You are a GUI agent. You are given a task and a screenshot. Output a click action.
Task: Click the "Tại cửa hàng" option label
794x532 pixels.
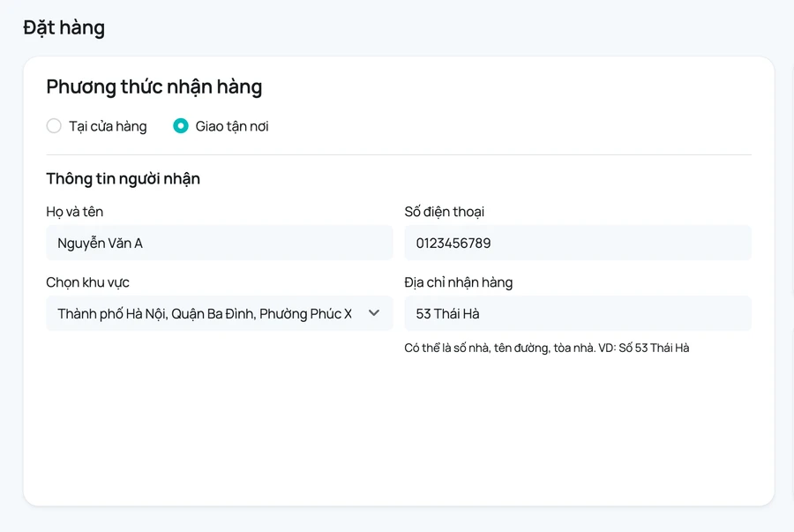tap(108, 126)
